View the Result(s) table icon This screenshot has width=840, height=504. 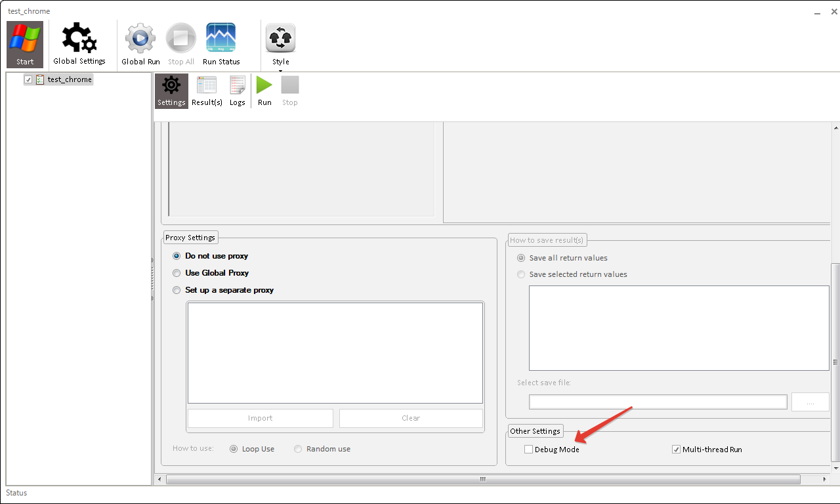[x=207, y=86]
